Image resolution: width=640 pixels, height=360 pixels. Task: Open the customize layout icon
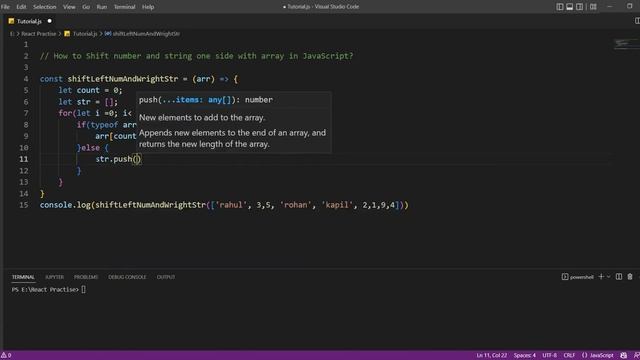click(593, 7)
